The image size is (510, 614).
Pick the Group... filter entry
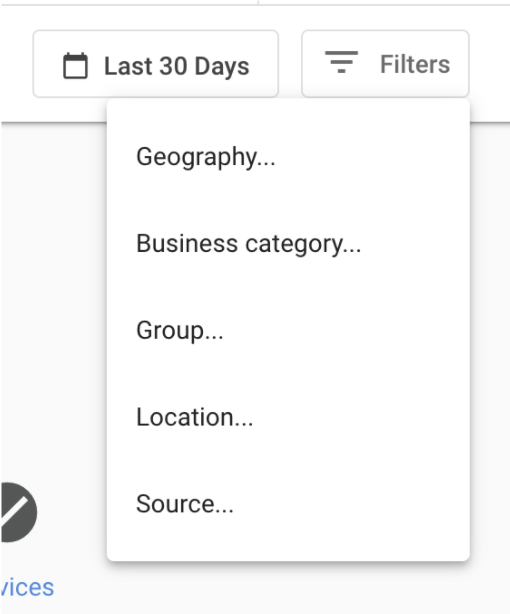point(288,330)
